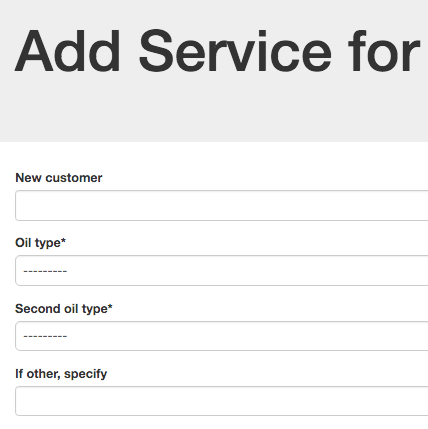Click the word "specify" in the last label
Screen dimensions: 428x429
coord(85,374)
